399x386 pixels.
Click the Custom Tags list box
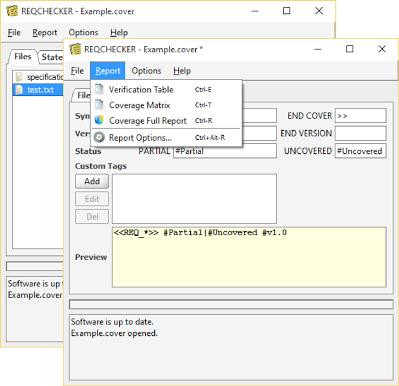(194, 199)
